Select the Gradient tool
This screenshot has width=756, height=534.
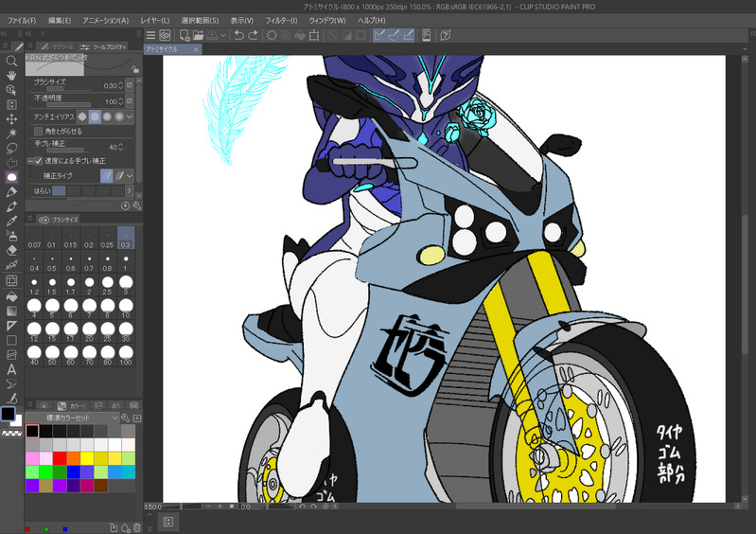click(11, 311)
